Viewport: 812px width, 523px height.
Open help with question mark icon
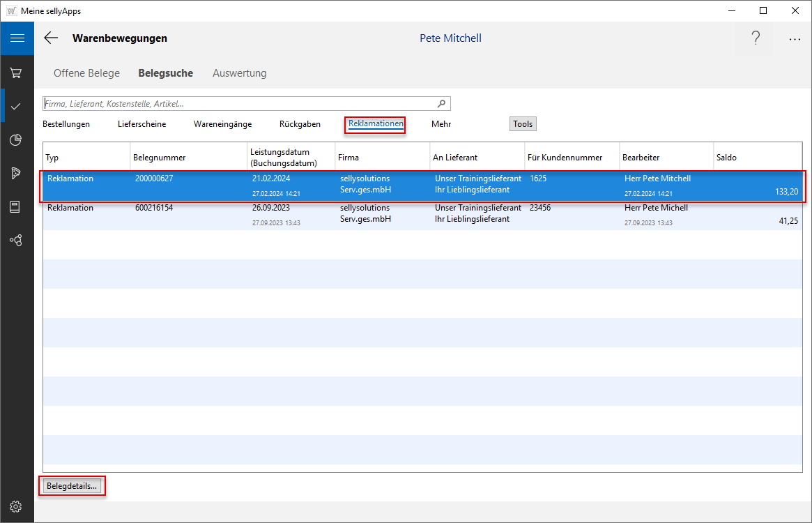(756, 38)
